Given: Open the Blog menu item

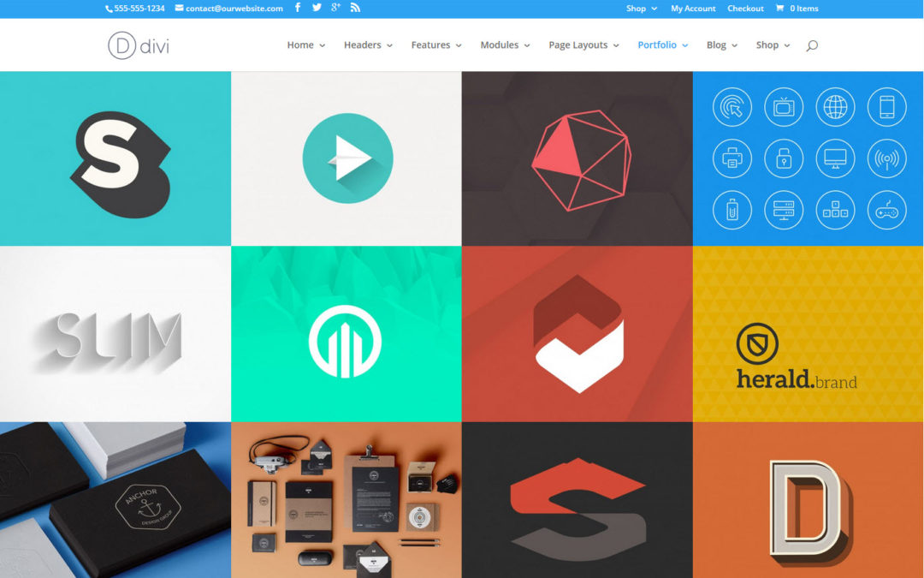Looking at the screenshot, I should click(716, 45).
